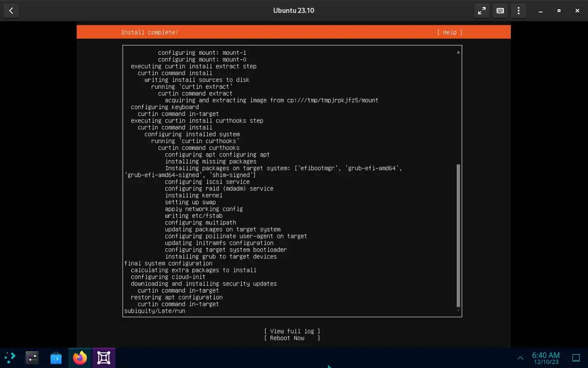The height and width of the screenshot is (368, 588).
Task: Click 'apply networking config' log entry
Action: (204, 209)
